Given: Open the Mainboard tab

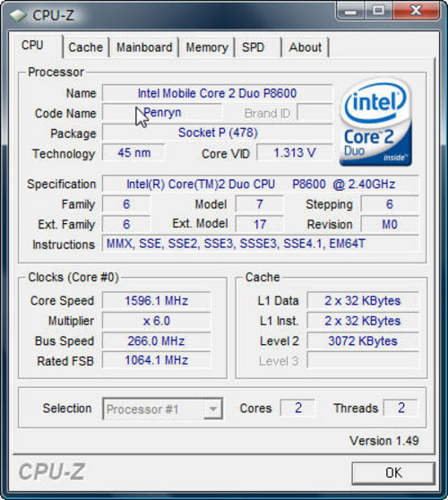Looking at the screenshot, I should pyautogui.click(x=144, y=47).
